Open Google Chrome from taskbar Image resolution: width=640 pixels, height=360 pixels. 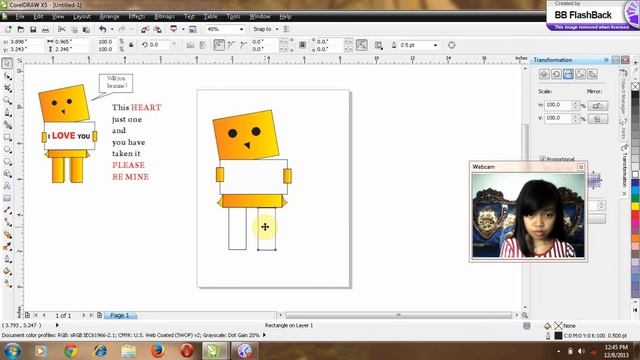(71, 351)
